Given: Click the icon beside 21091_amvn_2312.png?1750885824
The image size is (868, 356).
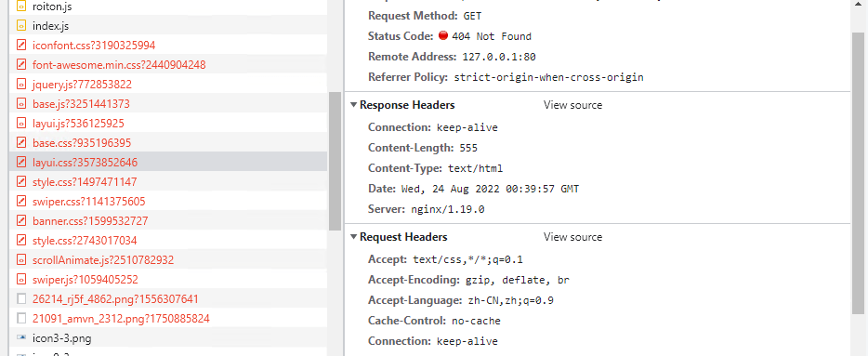Looking at the screenshot, I should click(21, 318).
